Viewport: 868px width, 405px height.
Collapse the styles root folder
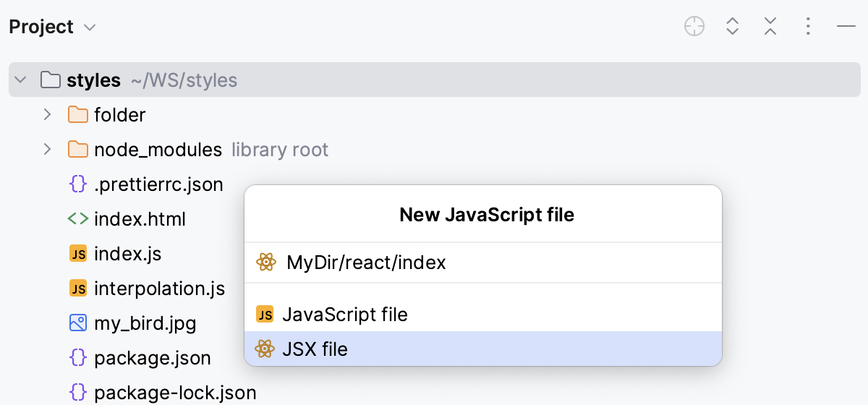20,80
